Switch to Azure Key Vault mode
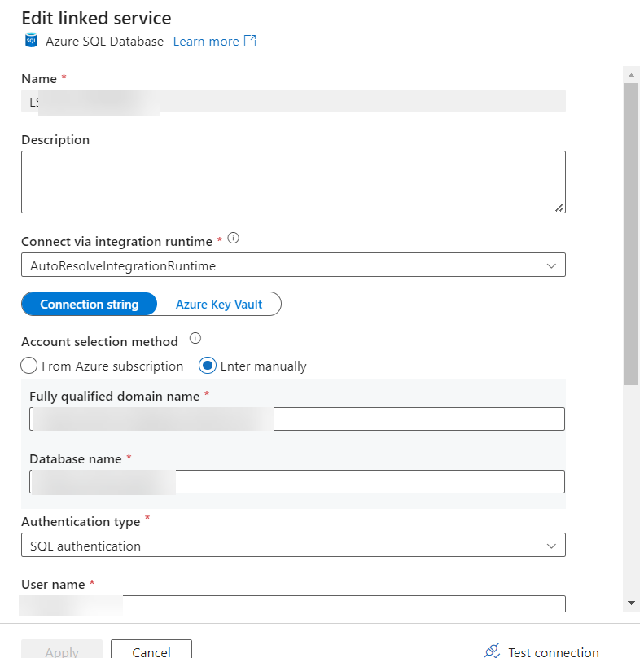Screen dimensions: 644x658 point(218,304)
